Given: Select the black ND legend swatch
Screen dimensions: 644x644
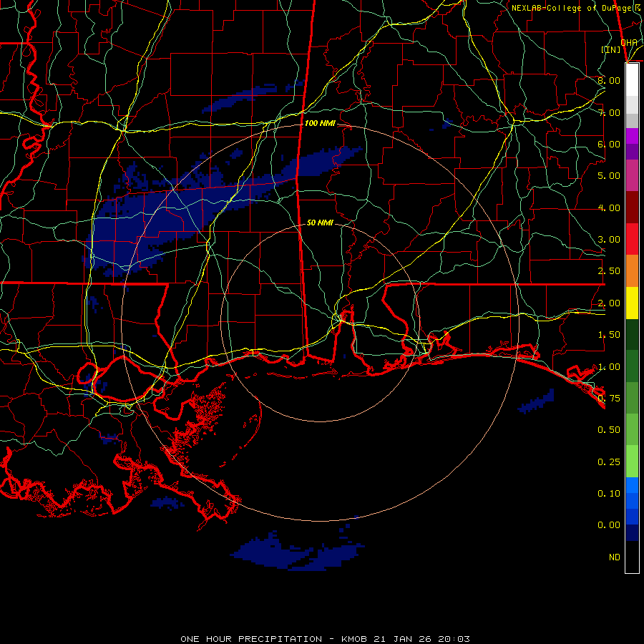Looking at the screenshot, I should click(x=632, y=557).
